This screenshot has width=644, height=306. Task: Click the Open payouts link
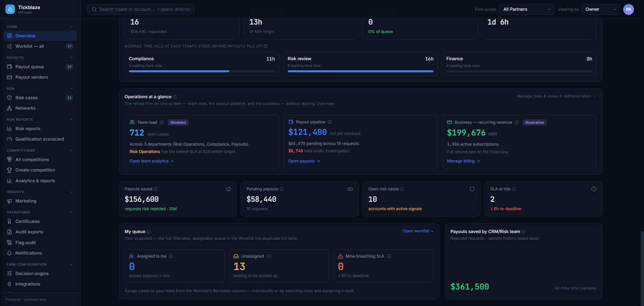304,161
